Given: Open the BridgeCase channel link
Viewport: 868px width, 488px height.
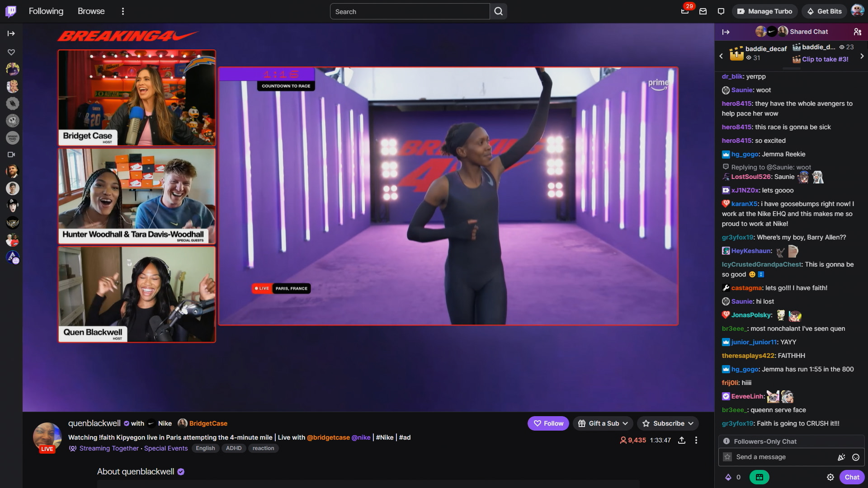Looking at the screenshot, I should [x=208, y=423].
